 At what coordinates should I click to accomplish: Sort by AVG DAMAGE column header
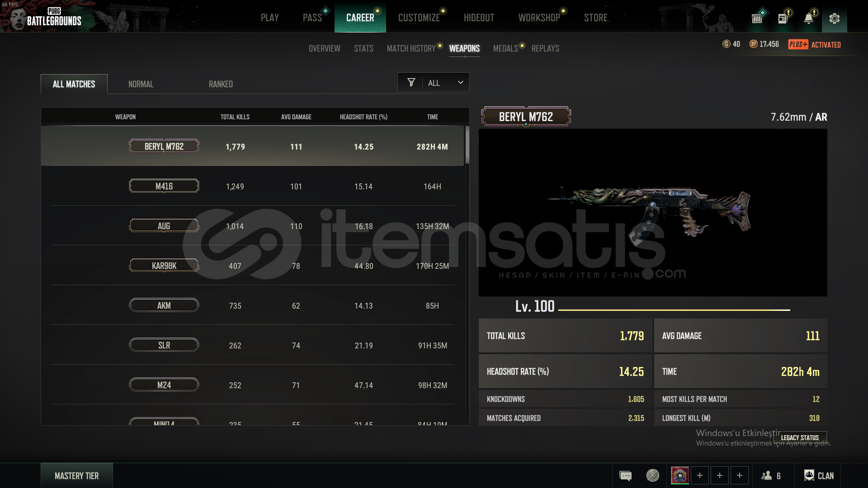pos(296,117)
